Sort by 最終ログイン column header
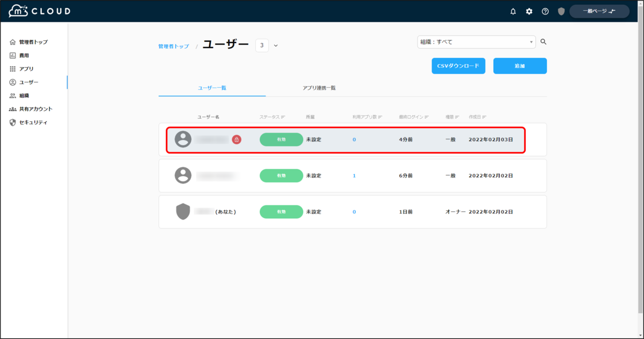The image size is (644, 339). pos(414,117)
